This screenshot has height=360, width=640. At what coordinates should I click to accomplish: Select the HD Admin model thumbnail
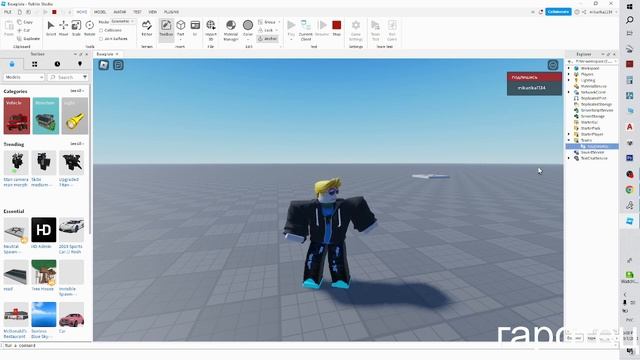tap(44, 230)
